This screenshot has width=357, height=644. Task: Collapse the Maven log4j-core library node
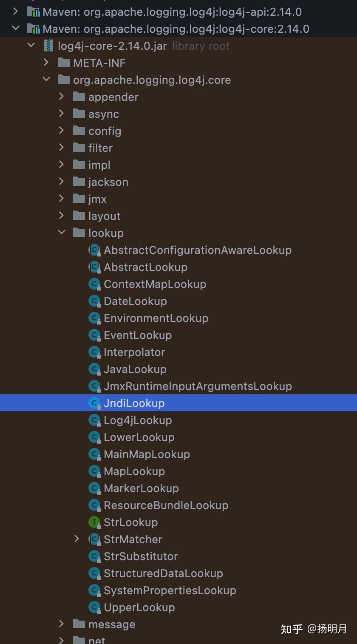[x=16, y=28]
